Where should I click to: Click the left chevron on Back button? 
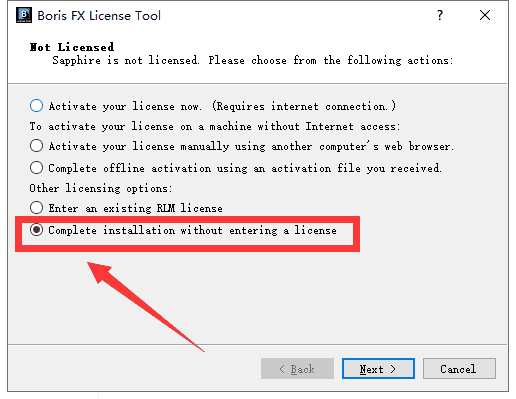[x=282, y=369]
